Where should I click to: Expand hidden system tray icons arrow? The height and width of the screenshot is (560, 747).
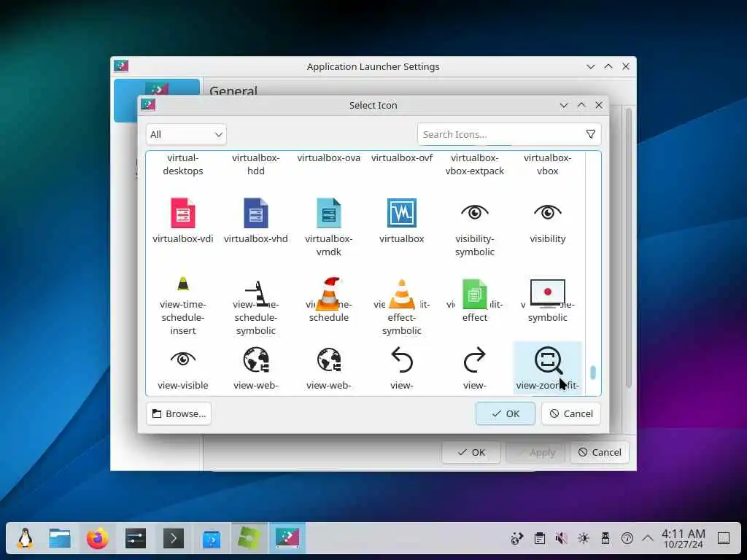coord(648,539)
